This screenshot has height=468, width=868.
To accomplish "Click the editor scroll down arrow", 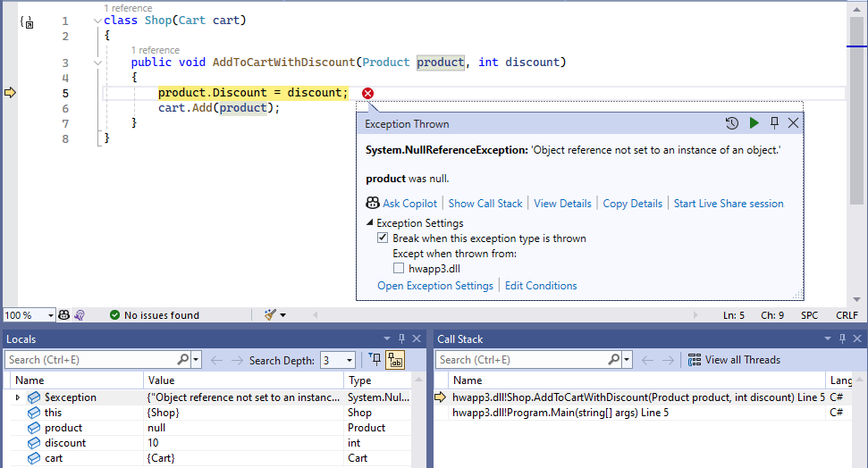I will pyautogui.click(x=857, y=299).
